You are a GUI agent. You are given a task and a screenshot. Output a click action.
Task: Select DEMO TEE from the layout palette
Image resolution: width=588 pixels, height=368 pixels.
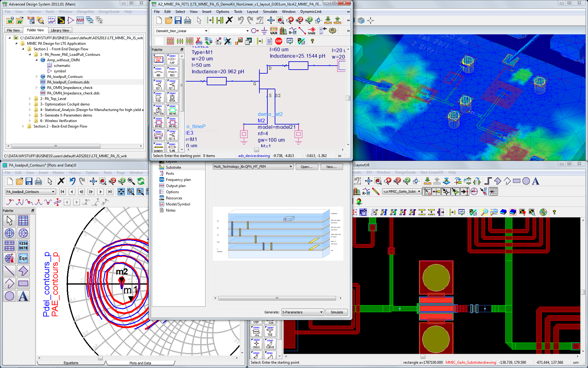[x=270, y=331]
